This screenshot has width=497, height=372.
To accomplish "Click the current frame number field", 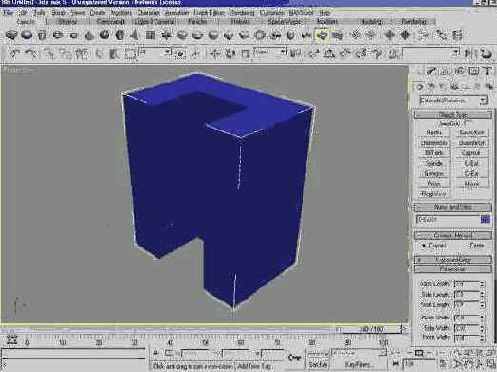I will [418, 364].
